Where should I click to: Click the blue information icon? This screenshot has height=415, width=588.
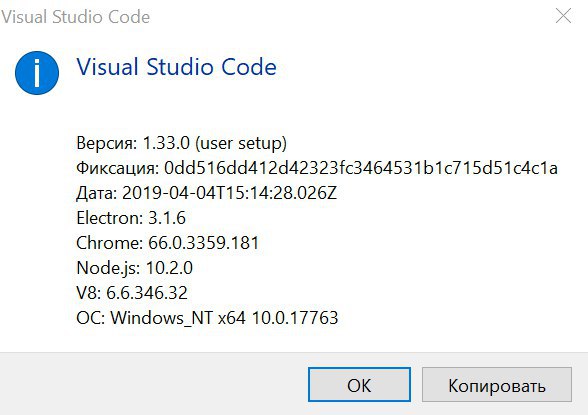37,73
